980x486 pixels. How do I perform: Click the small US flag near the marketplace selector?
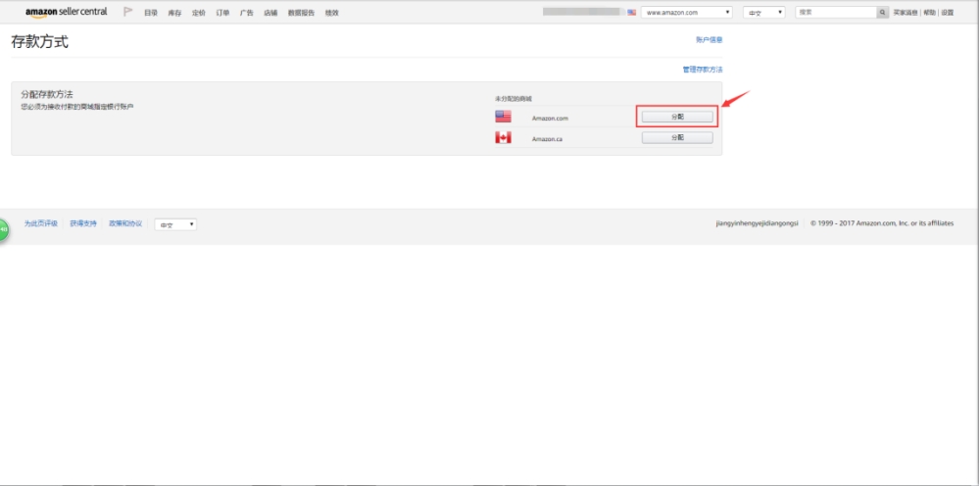pos(632,13)
